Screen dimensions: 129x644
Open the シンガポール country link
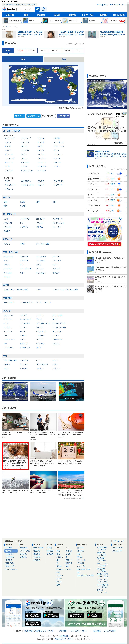[x=58, y=219]
